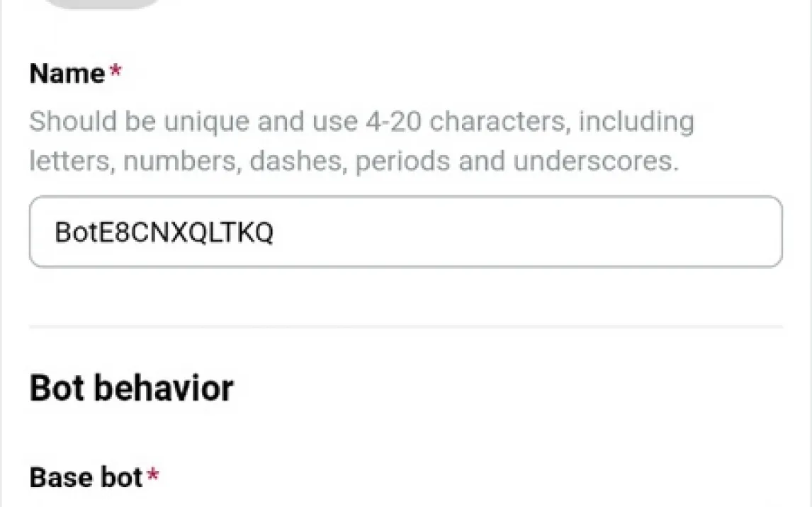812x507 pixels.
Task: Click the word "periods" in the hint
Action: tap(402, 161)
